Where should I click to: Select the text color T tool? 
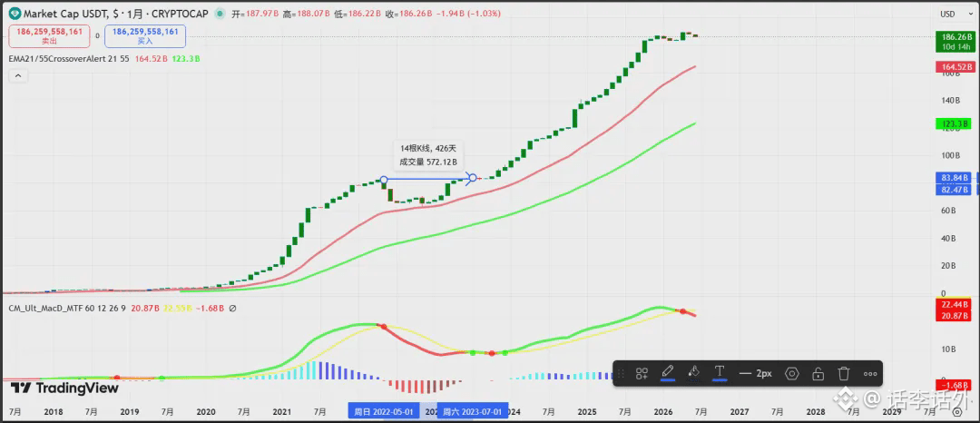pos(720,373)
